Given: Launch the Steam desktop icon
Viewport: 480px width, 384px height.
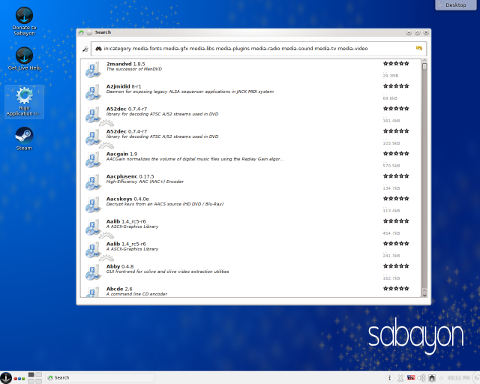Looking at the screenshot, I should click(x=24, y=139).
